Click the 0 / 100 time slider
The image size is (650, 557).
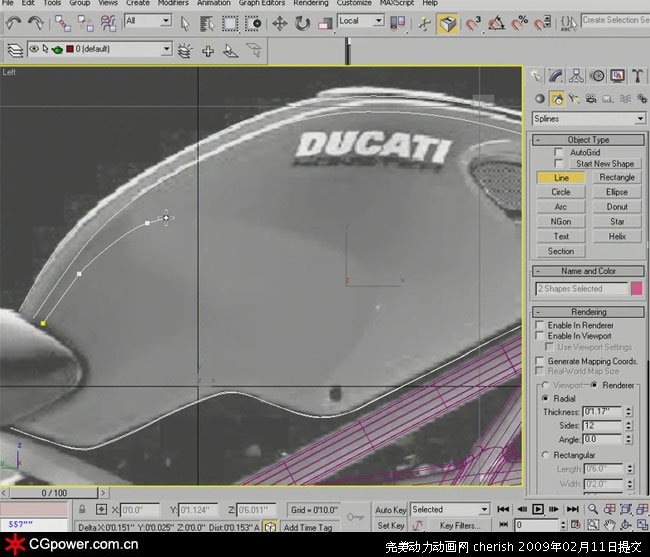[54, 493]
